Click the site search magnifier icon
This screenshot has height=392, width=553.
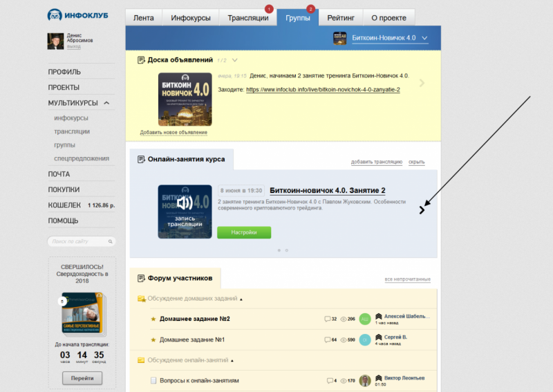point(111,241)
